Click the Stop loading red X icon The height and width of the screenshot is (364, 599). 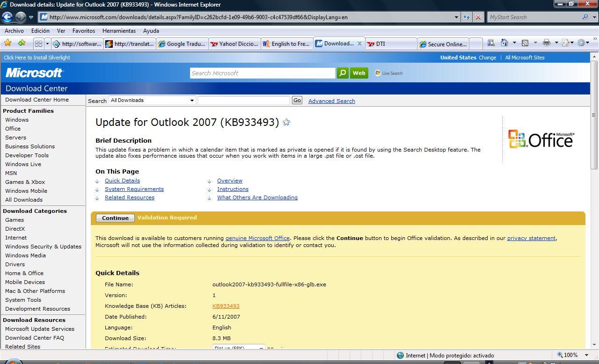pyautogui.click(x=478, y=17)
